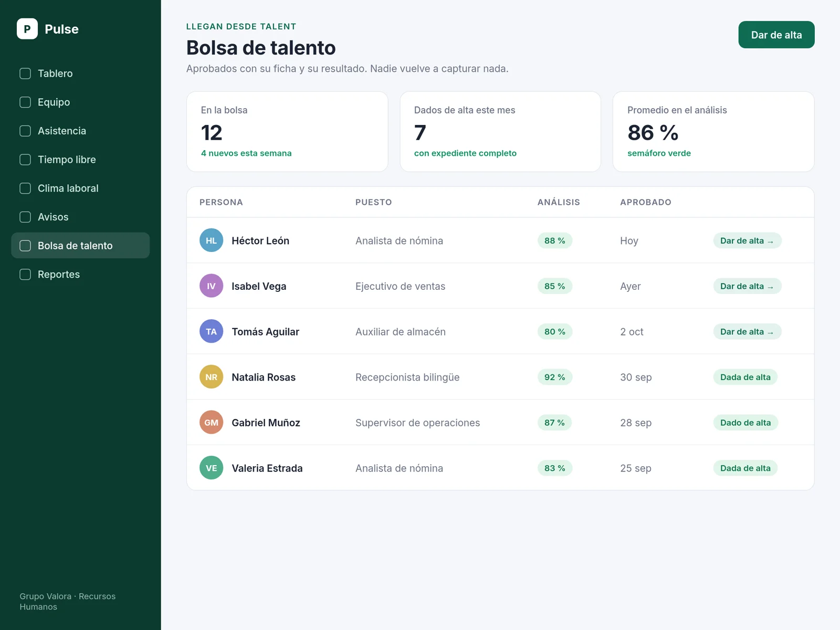This screenshot has height=630, width=840.
Task: Click the top Dar de alta button
Action: pyautogui.click(x=776, y=35)
